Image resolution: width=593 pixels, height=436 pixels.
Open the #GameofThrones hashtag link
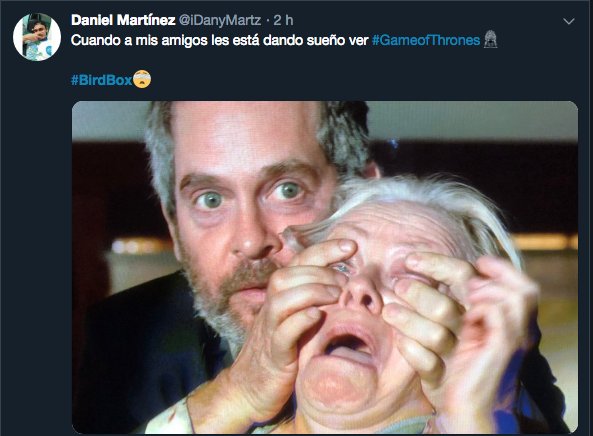[426, 40]
